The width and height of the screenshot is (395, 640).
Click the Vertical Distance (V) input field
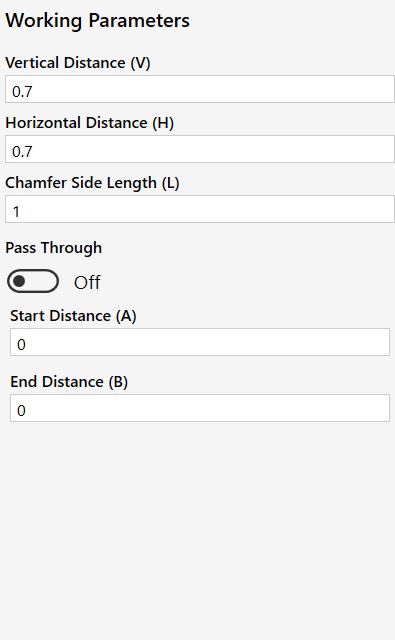point(200,89)
